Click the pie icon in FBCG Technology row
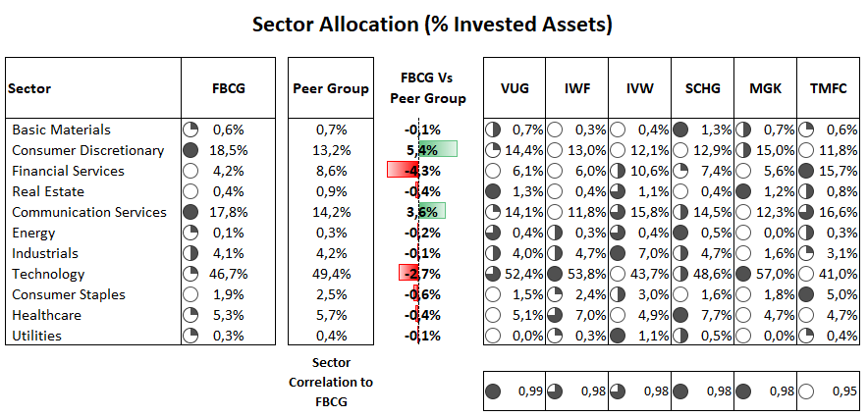 [190, 274]
